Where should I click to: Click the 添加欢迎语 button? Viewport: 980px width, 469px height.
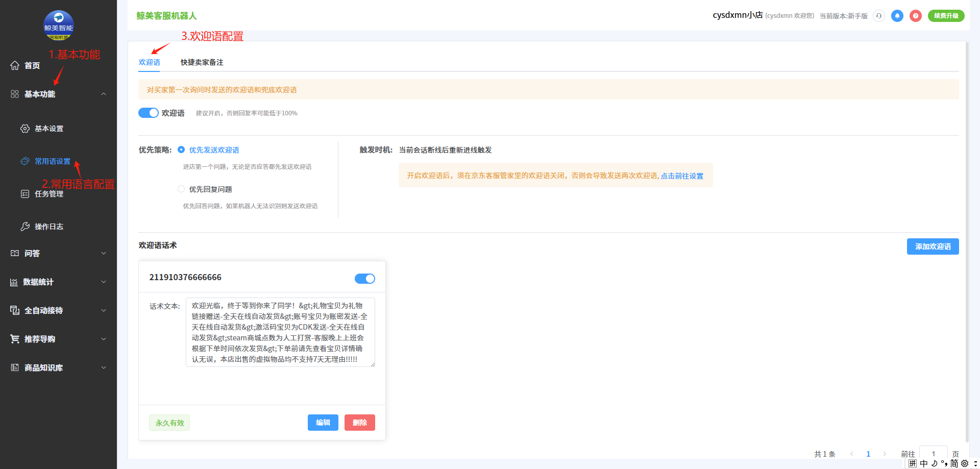tap(933, 246)
